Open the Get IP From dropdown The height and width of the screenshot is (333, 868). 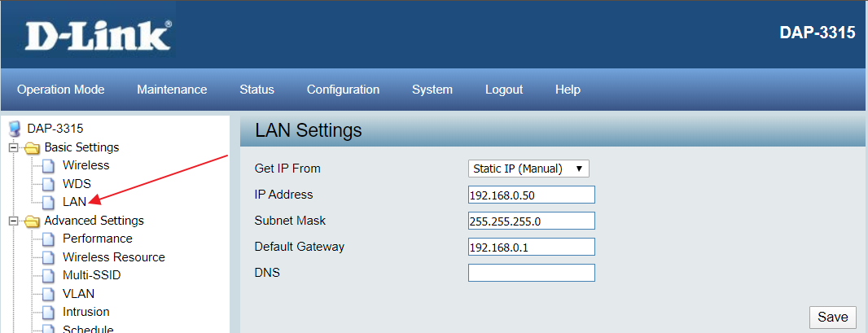[x=528, y=169]
